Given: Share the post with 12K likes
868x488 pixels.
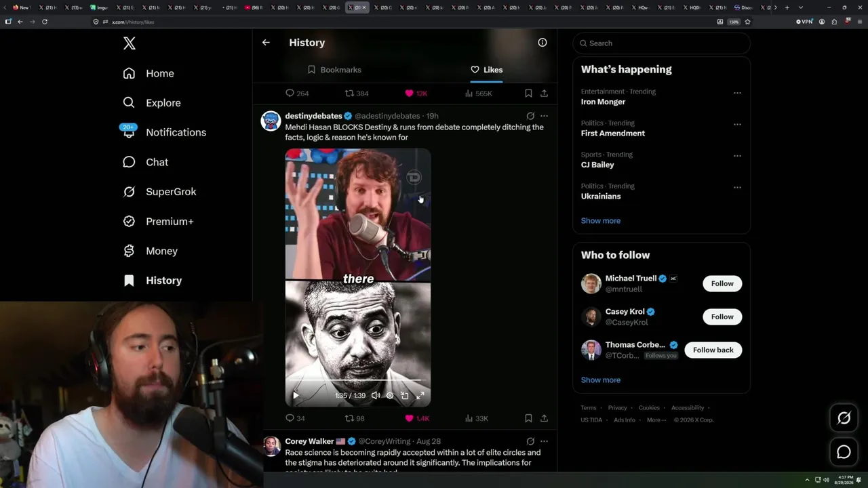Looking at the screenshot, I should click(x=544, y=94).
